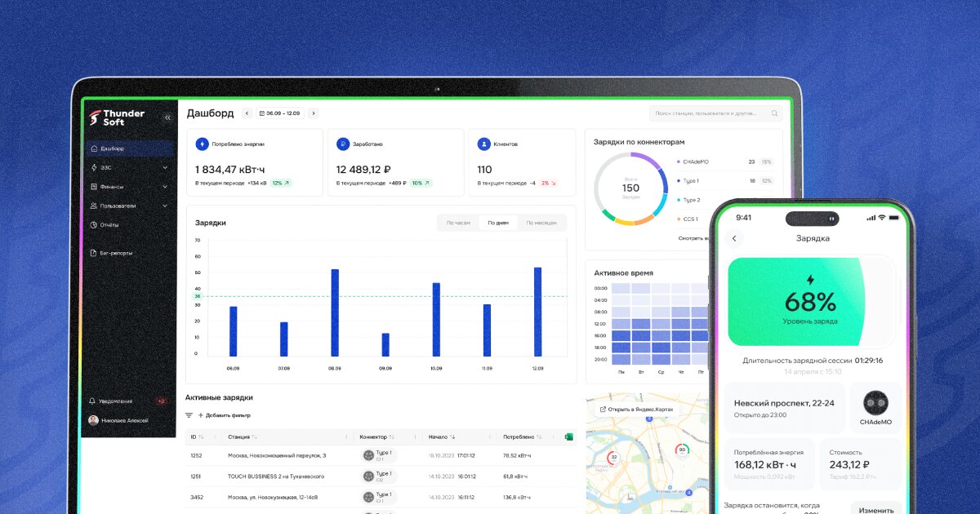Click the filter lines icon above table
Viewport: 980px width, 514px height.
189,415
